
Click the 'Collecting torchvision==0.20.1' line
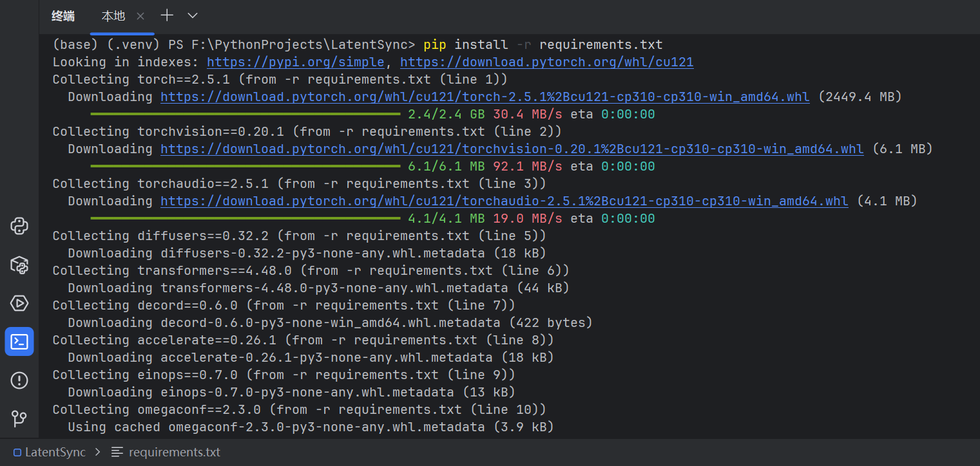(307, 132)
